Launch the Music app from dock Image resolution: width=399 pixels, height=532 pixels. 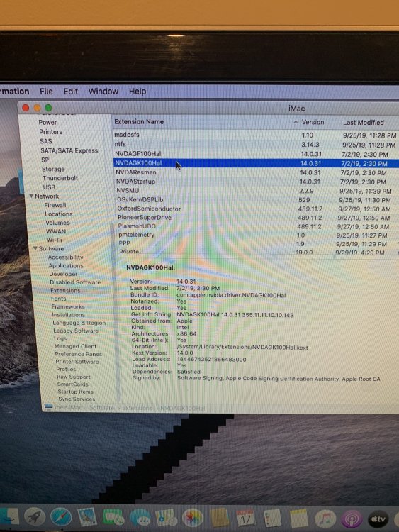point(325,519)
